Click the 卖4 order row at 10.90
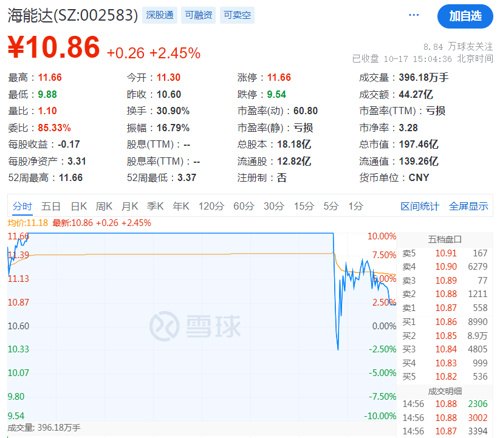500x438 pixels. pyautogui.click(x=445, y=267)
